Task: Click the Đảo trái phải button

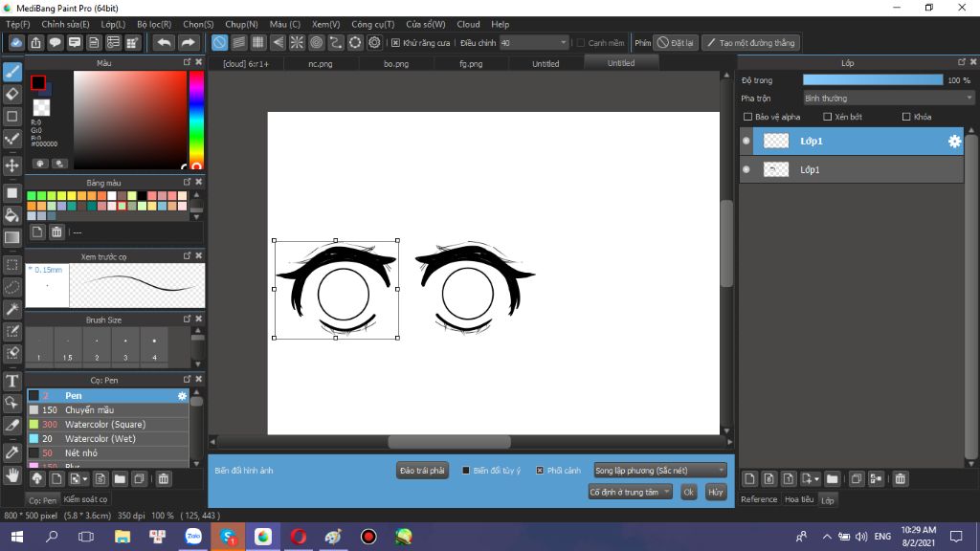Action: (x=422, y=471)
